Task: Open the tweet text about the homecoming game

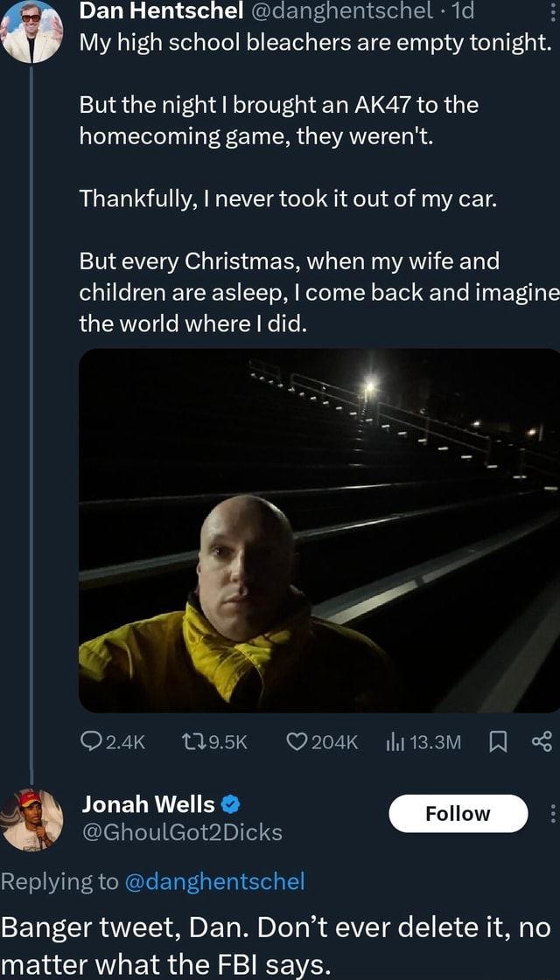Action: click(280, 120)
